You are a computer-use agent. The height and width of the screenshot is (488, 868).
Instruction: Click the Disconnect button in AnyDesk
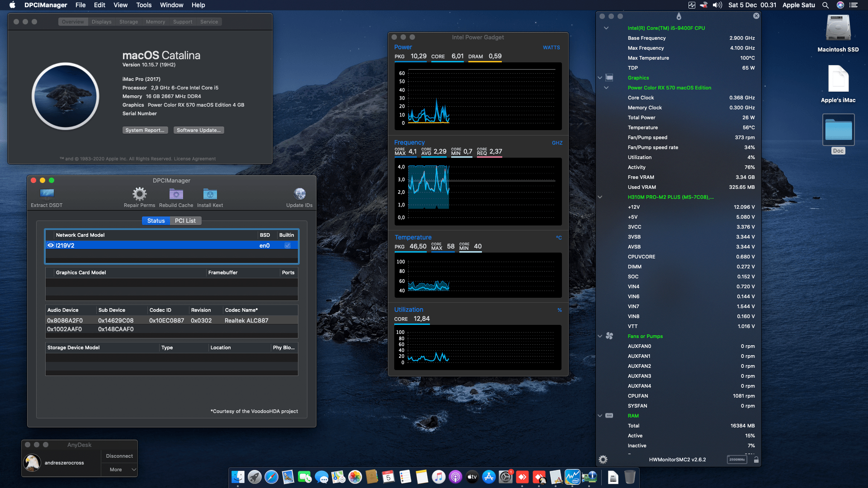[119, 456]
